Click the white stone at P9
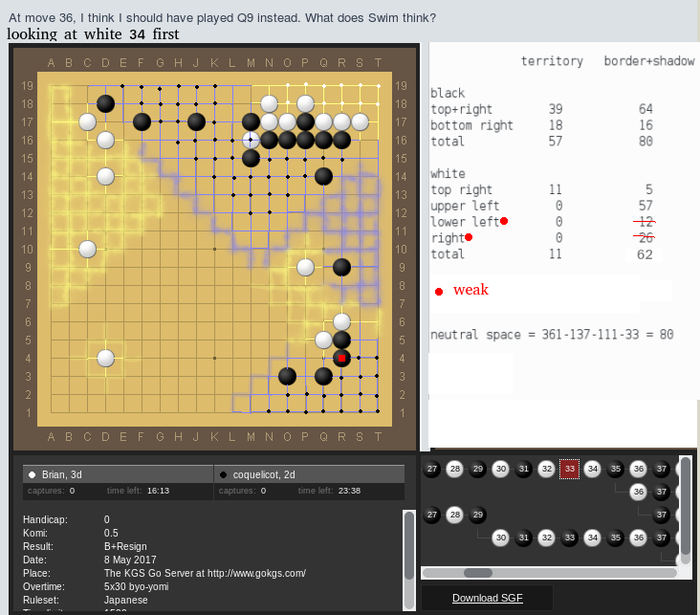700x615 pixels. pyautogui.click(x=305, y=268)
